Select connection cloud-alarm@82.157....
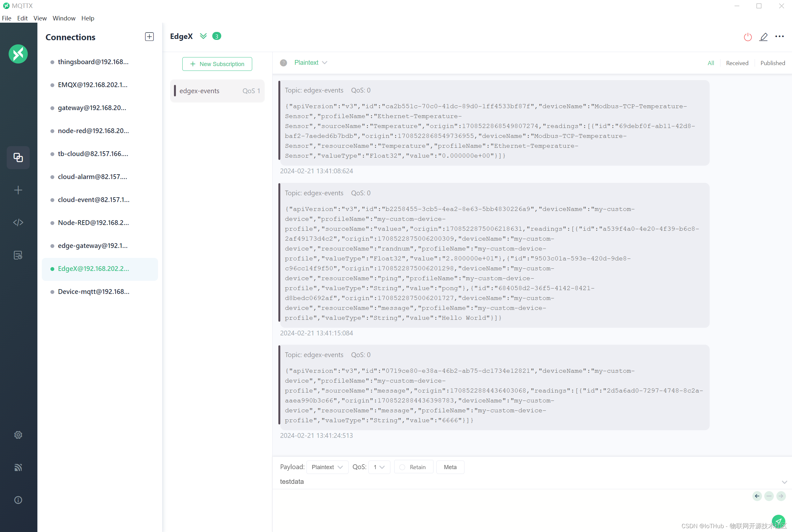Image resolution: width=792 pixels, height=532 pixels. 100,177
